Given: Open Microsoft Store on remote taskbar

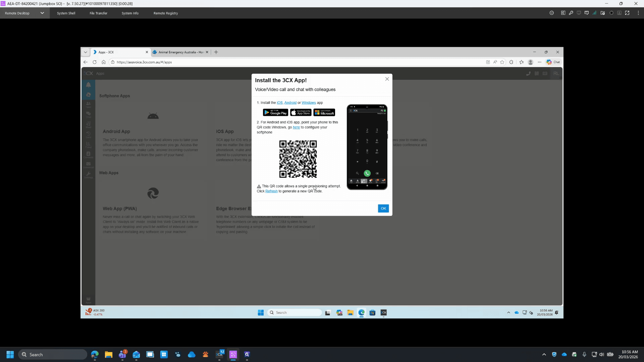Looking at the screenshot, I should (372, 313).
